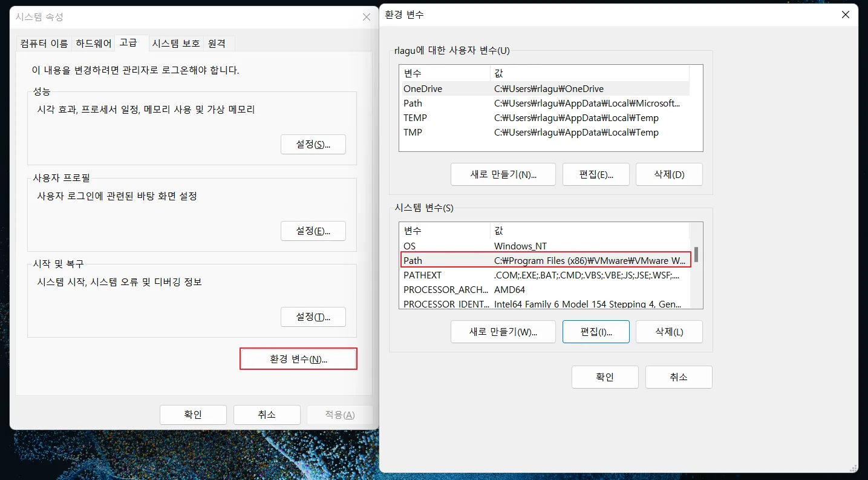Select the PROCESSOR_IDENT system variable row

[544, 304]
